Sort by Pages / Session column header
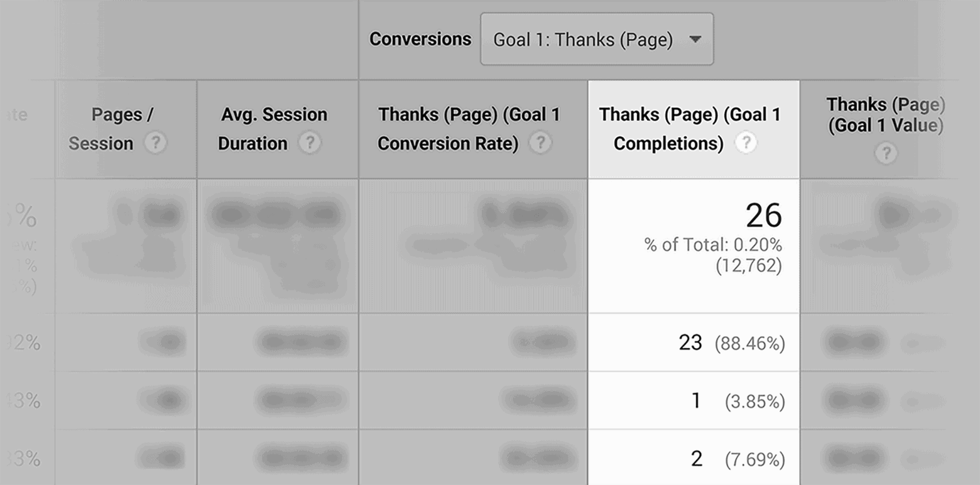 [x=111, y=129]
